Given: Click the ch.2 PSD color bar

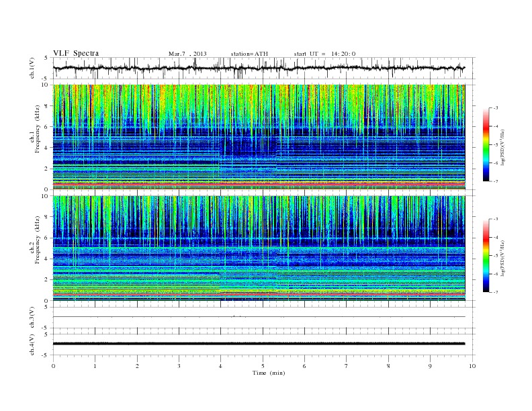Looking at the screenshot, I should tap(486, 255).
